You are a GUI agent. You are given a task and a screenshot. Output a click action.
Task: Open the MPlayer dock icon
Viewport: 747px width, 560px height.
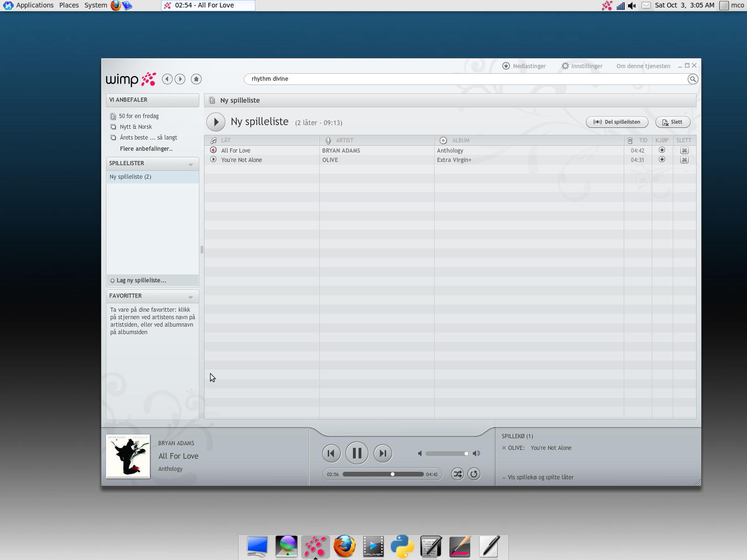coord(373,546)
